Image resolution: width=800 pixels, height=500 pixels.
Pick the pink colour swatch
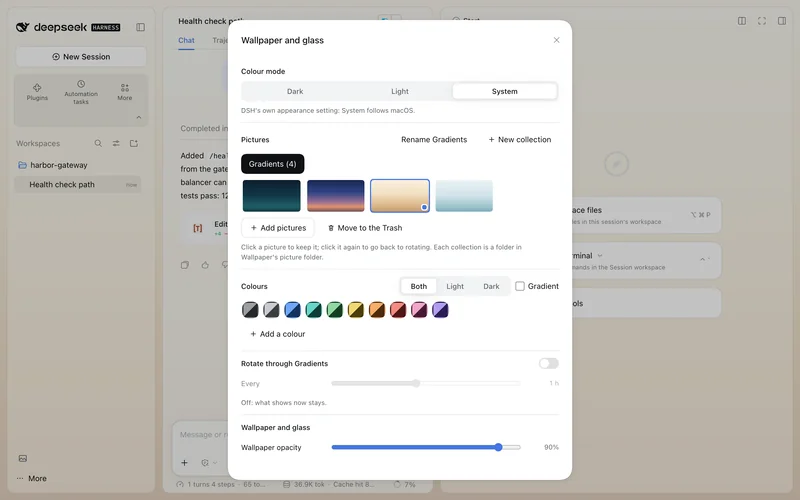coord(419,310)
